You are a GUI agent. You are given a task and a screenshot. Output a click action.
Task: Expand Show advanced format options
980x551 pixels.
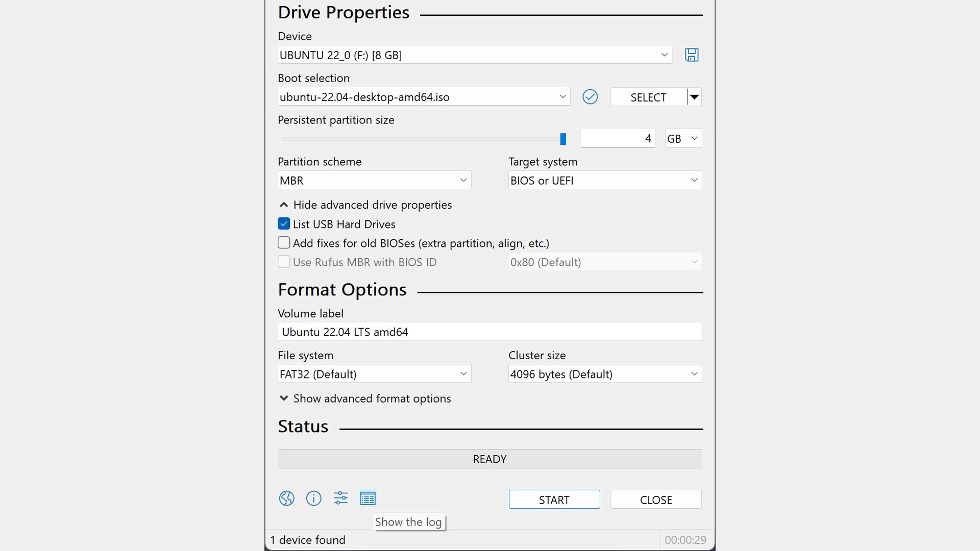[x=365, y=398]
